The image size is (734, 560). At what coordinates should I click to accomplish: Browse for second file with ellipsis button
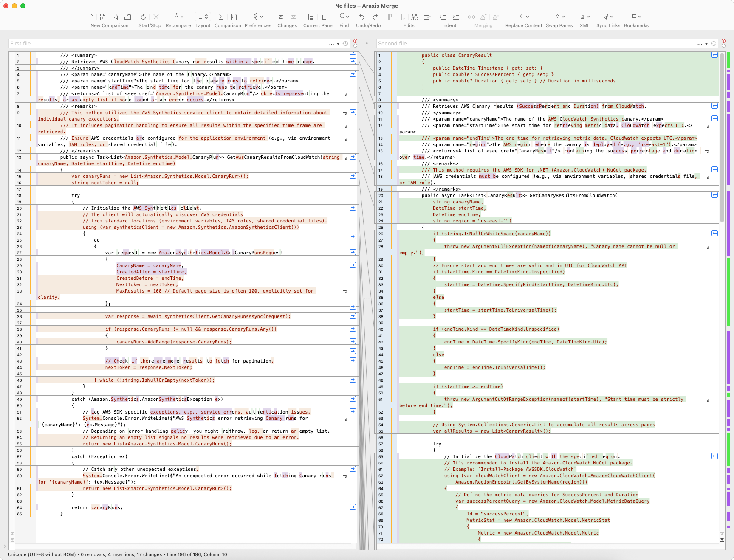coord(700,44)
